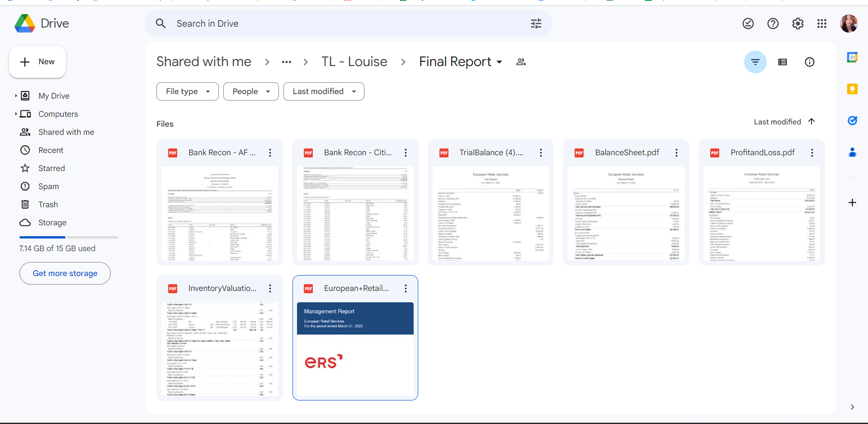Open more actions for TrialBalance (4)
Screen dimensions: 868x424
(541, 153)
